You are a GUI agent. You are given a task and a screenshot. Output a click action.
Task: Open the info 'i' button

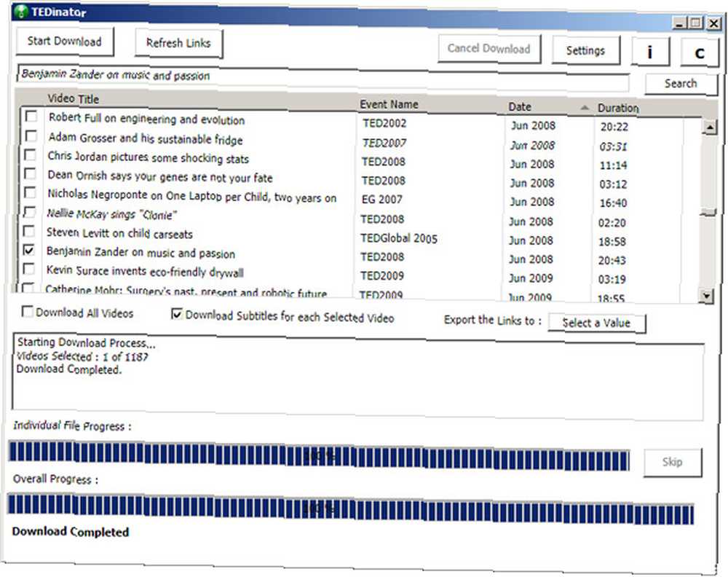pos(650,52)
